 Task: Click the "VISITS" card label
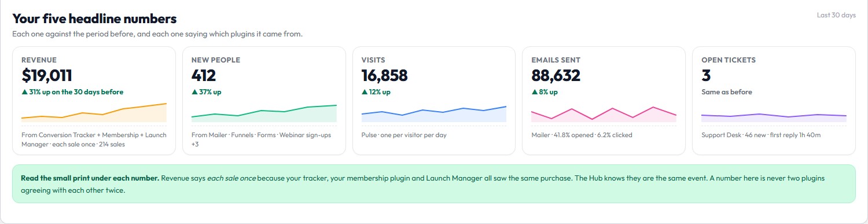(373, 60)
